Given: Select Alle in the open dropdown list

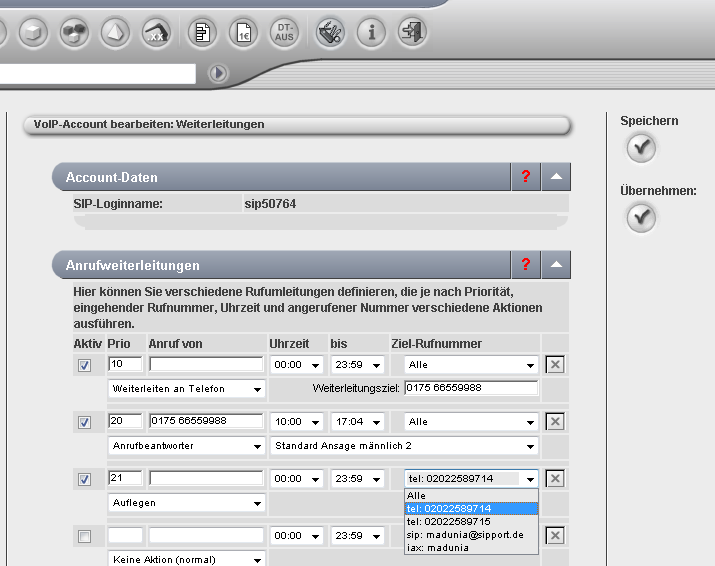Looking at the screenshot, I should coord(471,496).
